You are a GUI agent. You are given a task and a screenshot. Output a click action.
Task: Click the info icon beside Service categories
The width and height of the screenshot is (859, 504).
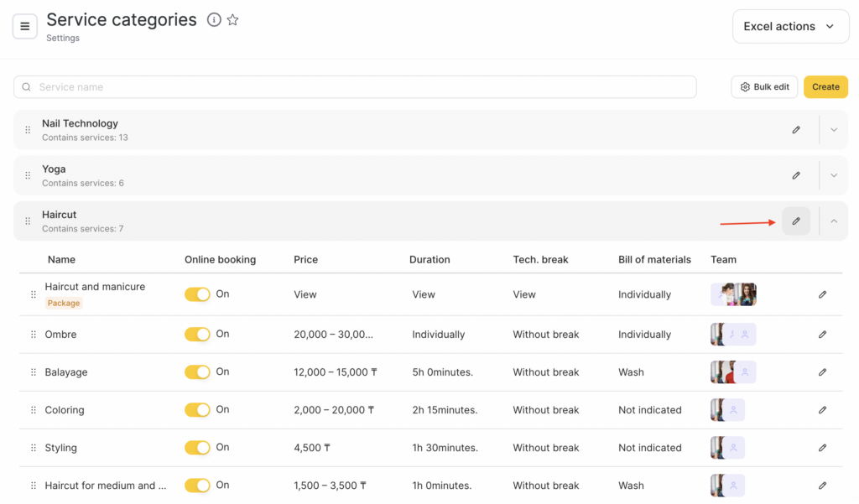214,20
